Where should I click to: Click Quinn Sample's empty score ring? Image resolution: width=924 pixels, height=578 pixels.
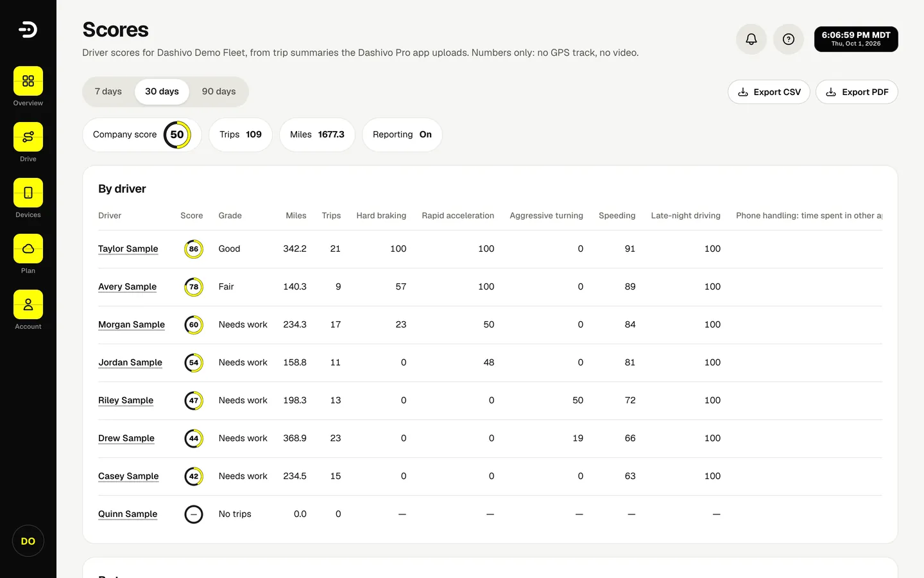(x=194, y=514)
